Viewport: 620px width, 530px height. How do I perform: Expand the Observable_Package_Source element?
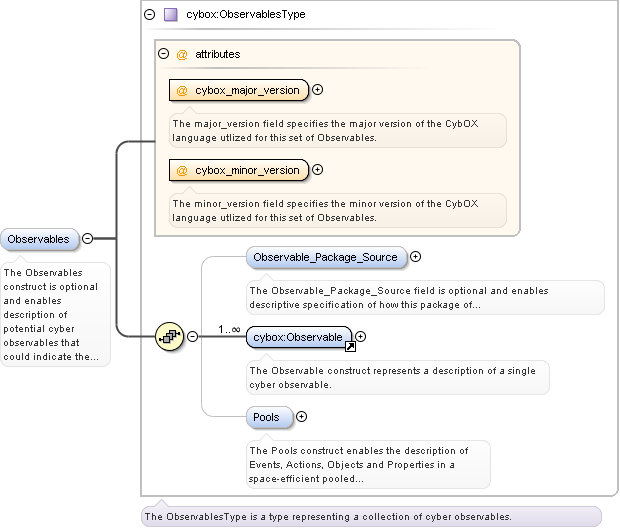coord(416,257)
